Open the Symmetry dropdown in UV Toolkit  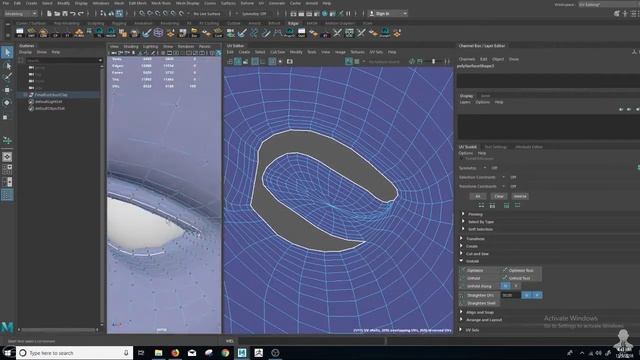click(x=485, y=168)
